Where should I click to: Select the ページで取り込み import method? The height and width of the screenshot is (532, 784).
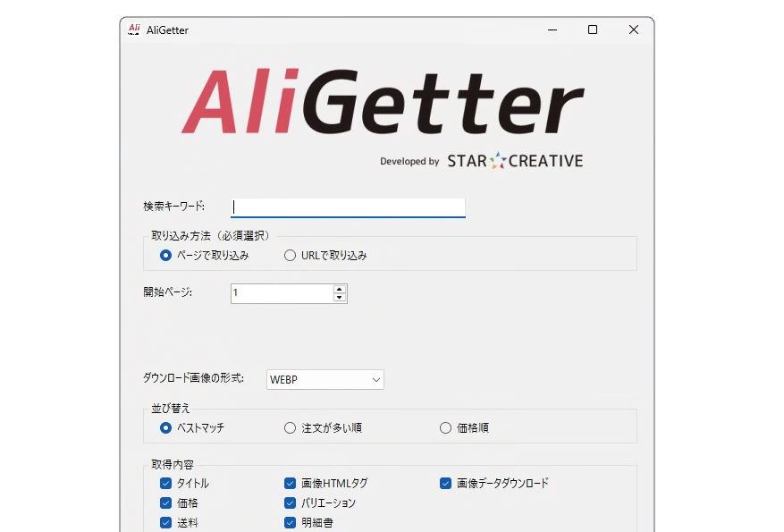(x=164, y=255)
